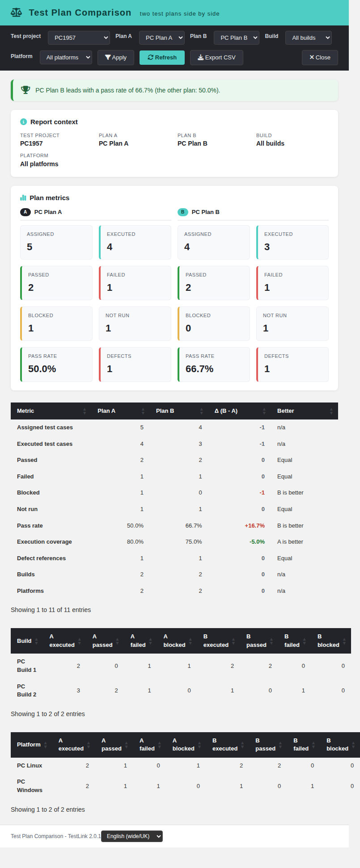Click the +16.7% pass rate delta
360x868 pixels.
click(x=255, y=526)
